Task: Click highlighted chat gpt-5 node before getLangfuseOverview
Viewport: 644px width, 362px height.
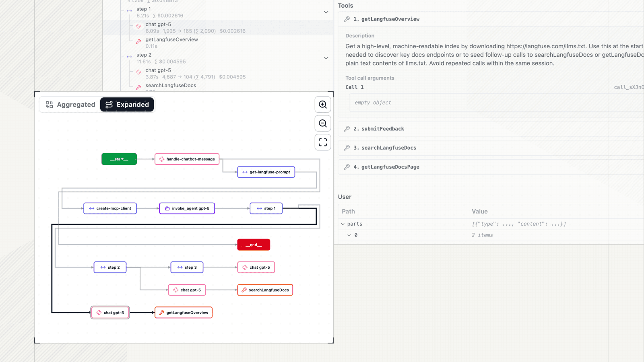Action: (x=110, y=313)
